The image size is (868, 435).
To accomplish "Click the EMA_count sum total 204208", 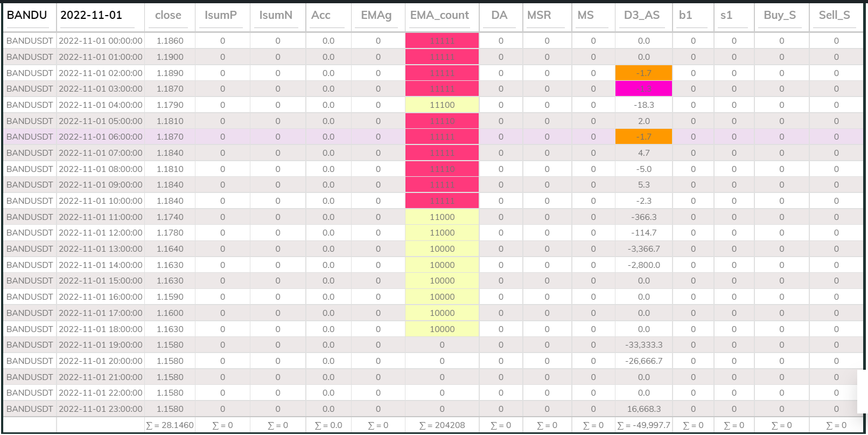I will pos(442,425).
